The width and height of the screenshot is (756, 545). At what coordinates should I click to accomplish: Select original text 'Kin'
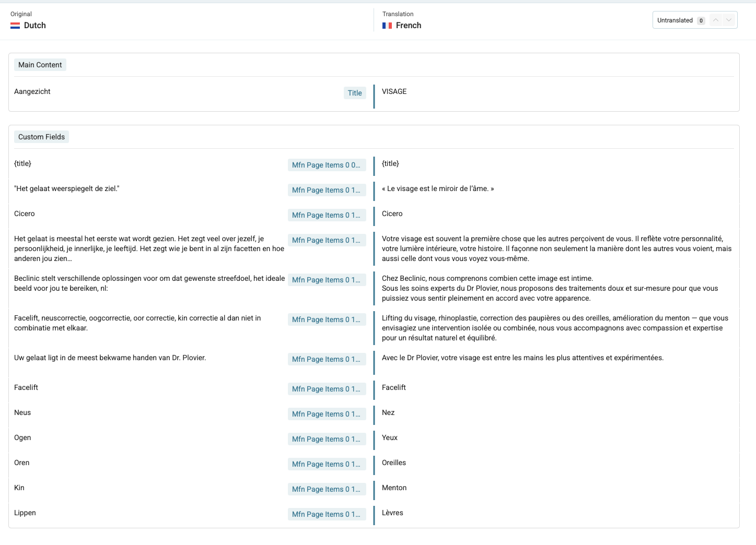[x=19, y=488]
